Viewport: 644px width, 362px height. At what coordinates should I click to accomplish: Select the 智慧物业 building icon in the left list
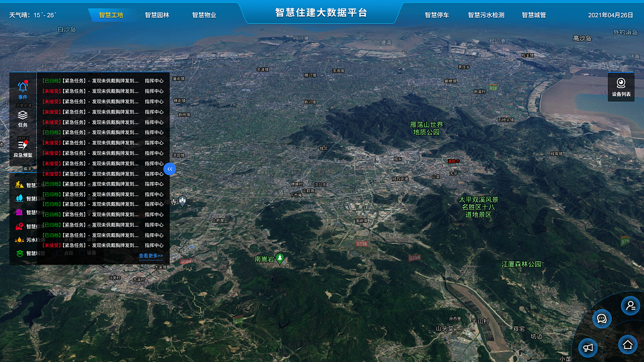[20, 212]
